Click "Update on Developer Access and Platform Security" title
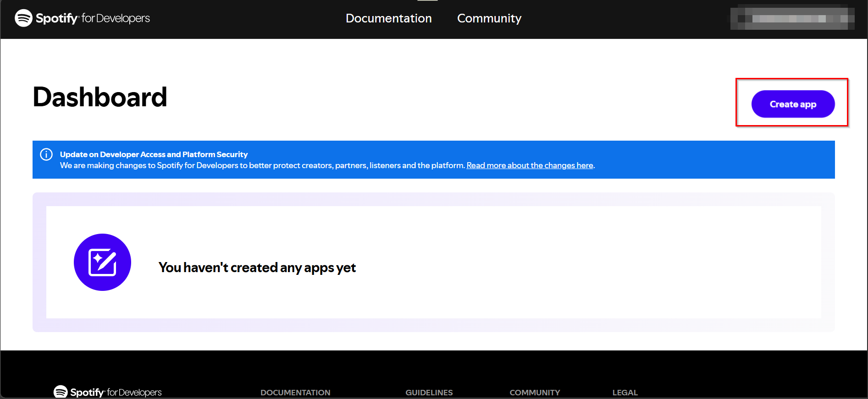This screenshot has width=868, height=399. pyautogui.click(x=154, y=154)
